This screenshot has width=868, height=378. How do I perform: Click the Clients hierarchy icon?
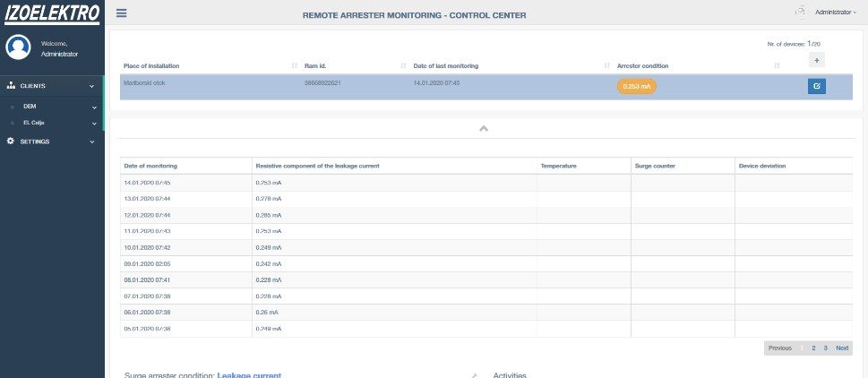tap(11, 86)
